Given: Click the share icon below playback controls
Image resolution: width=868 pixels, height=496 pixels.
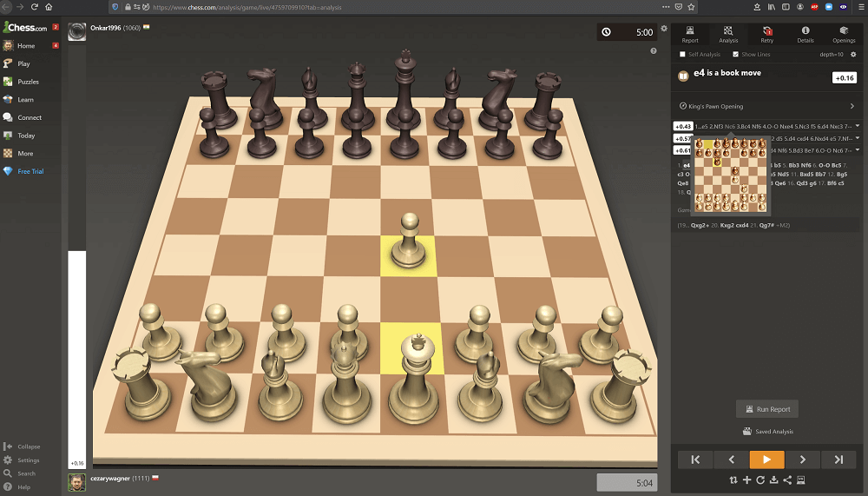Looking at the screenshot, I should (787, 479).
